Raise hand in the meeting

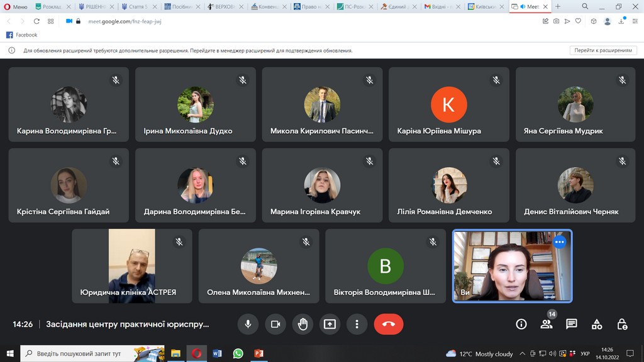303,324
